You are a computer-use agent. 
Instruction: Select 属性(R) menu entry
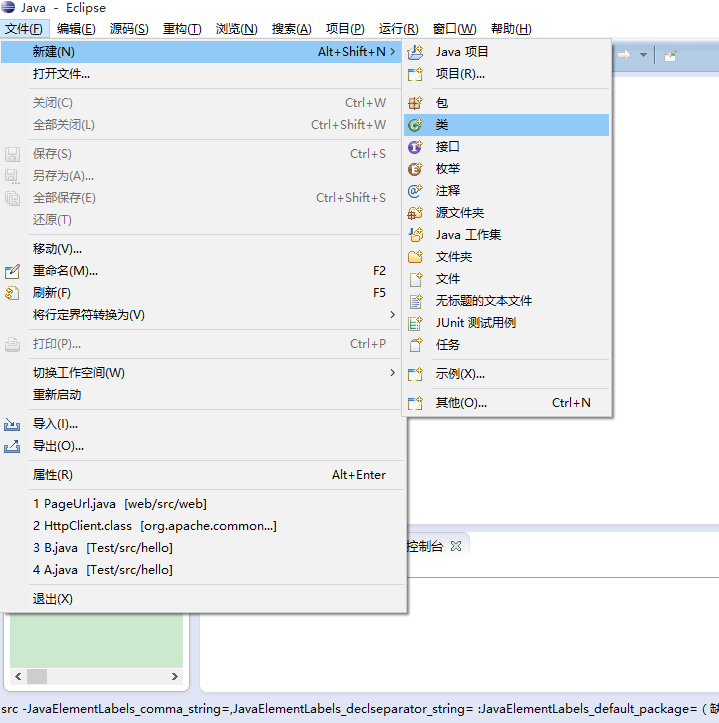(x=202, y=475)
